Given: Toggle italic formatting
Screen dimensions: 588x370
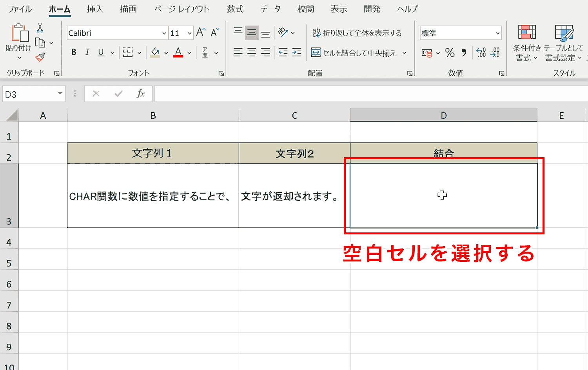Looking at the screenshot, I should 87,52.
